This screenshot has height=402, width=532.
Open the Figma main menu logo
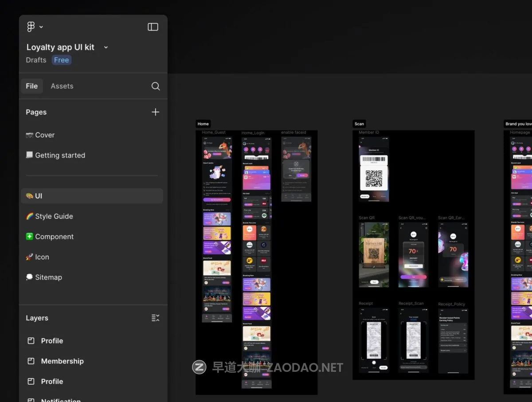31,27
